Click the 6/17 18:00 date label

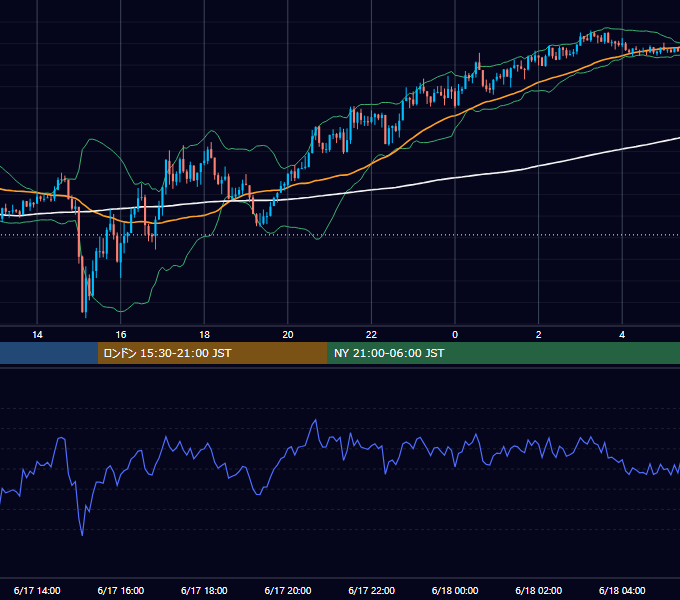(204, 590)
